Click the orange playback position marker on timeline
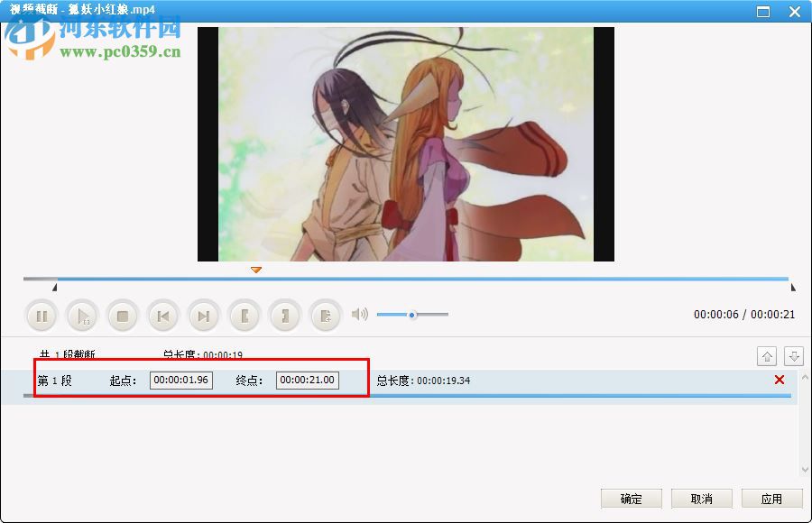The height and width of the screenshot is (523, 812). (x=255, y=269)
